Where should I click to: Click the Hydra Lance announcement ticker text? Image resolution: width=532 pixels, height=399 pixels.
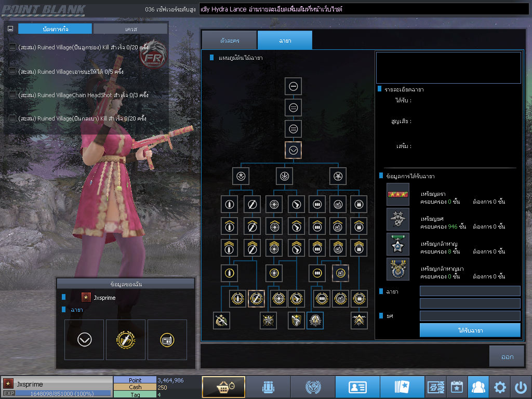(x=271, y=9)
